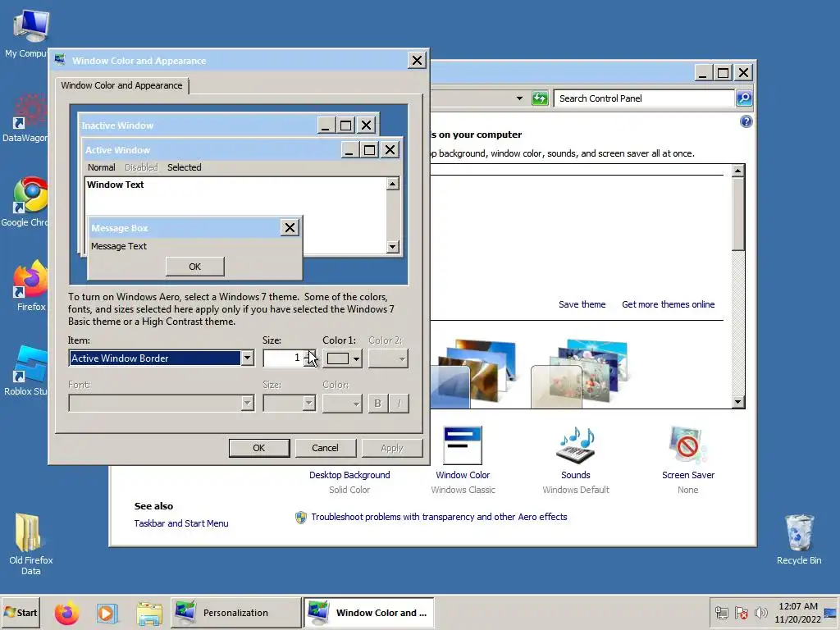Click the network tray icon
840x630 pixels.
coord(722,613)
